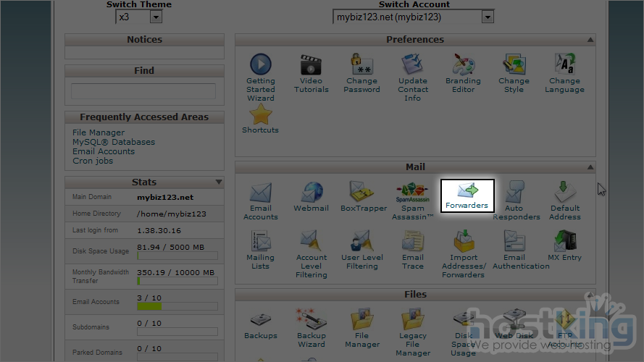Open the Forwarders mail icon
This screenshot has width=644, height=362.
click(x=467, y=195)
